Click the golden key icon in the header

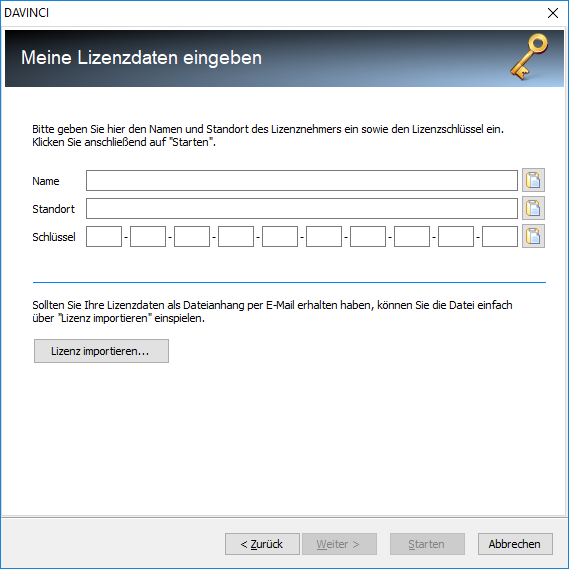pyautogui.click(x=529, y=57)
